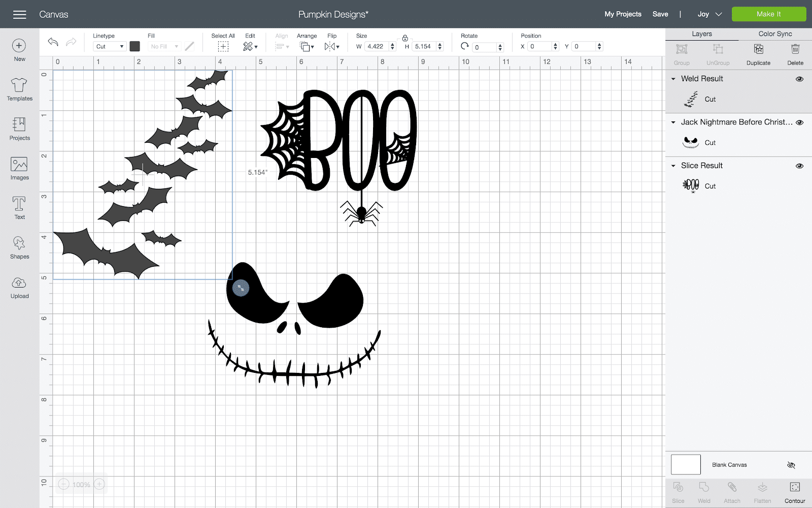Open My Projects
Screen dimensions: 812x508
tap(623, 14)
